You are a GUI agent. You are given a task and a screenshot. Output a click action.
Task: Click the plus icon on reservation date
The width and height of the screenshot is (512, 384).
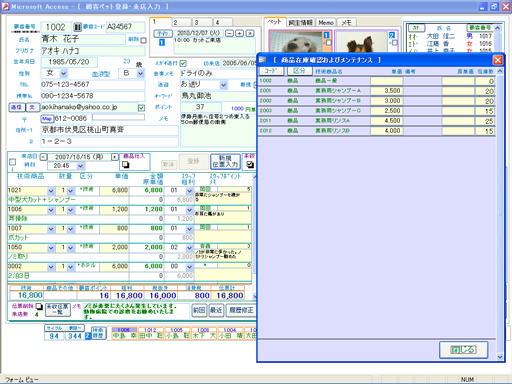coord(239,33)
